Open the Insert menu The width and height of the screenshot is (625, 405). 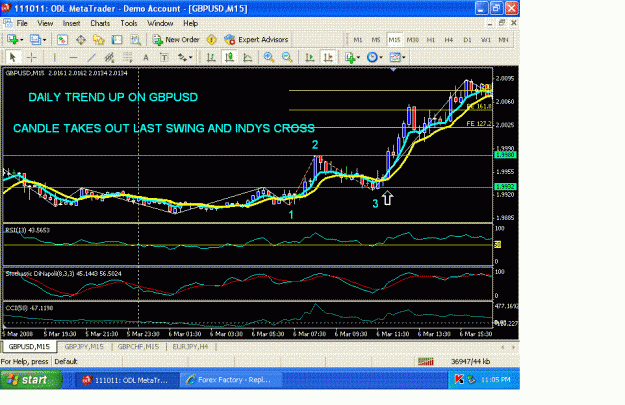[71, 24]
